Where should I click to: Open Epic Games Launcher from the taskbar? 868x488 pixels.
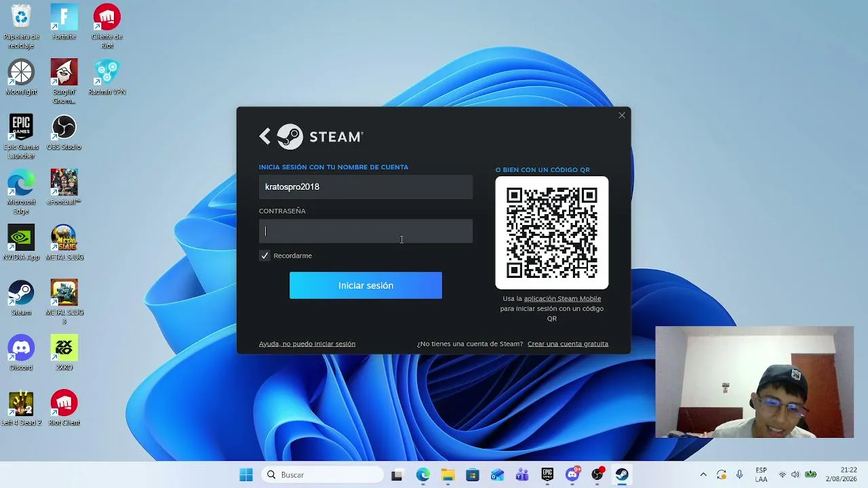click(x=547, y=475)
